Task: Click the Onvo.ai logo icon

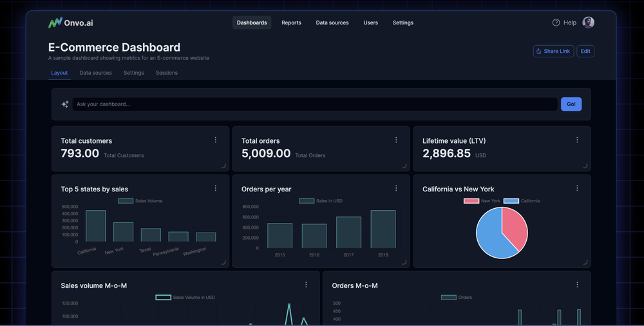Action: (x=55, y=23)
